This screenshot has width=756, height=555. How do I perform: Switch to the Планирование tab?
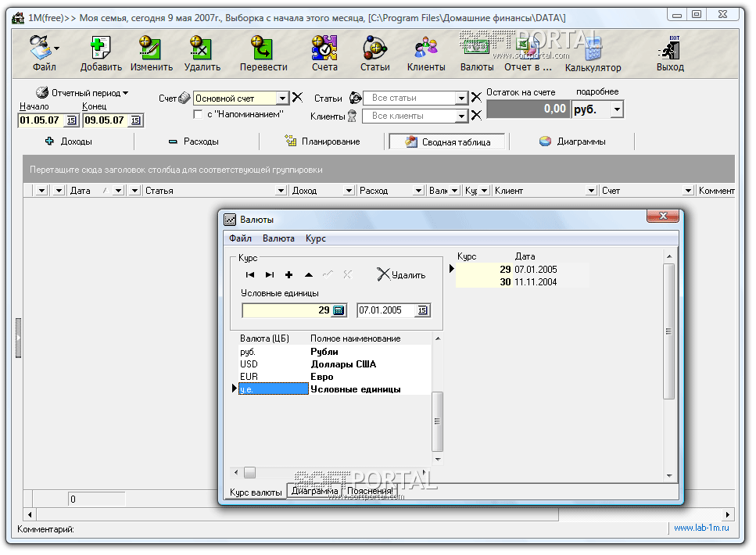tap(322, 141)
